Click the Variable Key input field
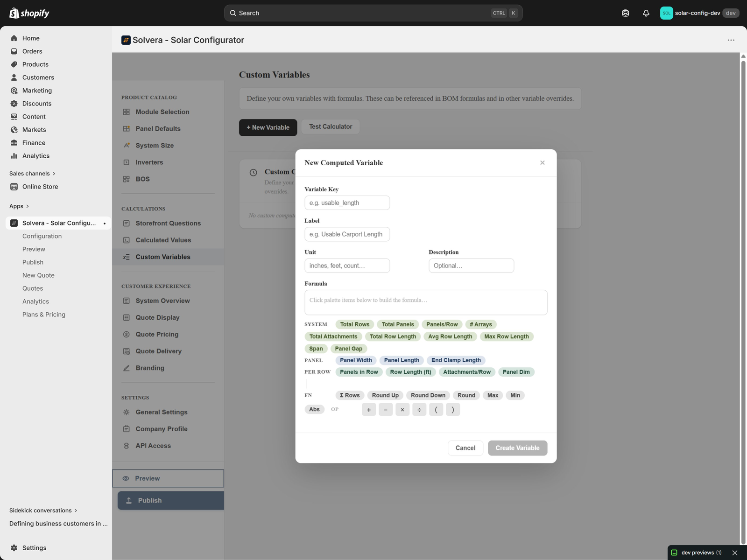Image resolution: width=747 pixels, height=560 pixels. click(347, 203)
